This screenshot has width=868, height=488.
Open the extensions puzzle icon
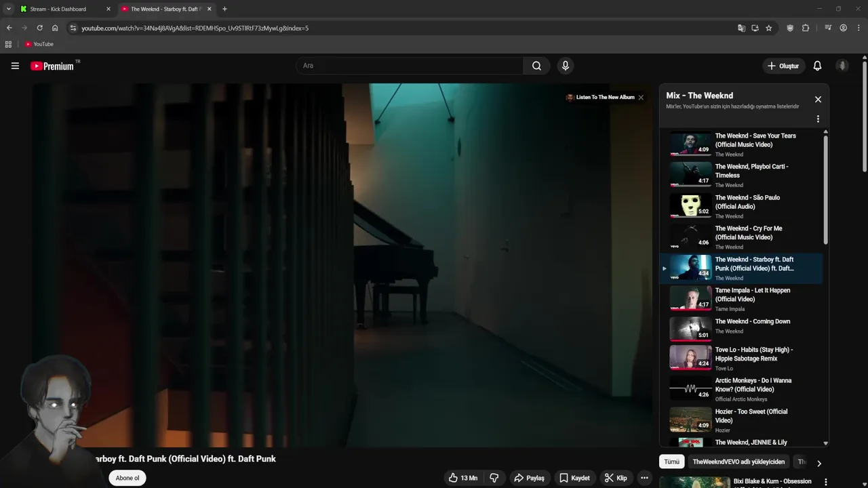[x=806, y=28]
